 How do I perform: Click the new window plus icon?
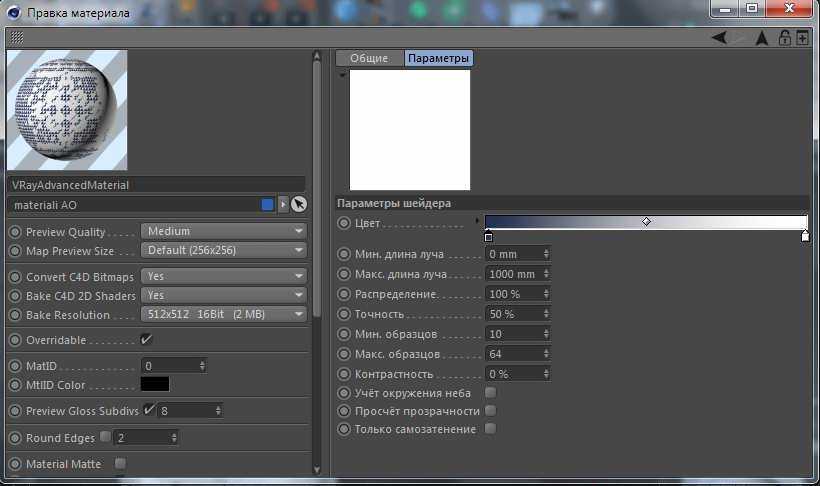pos(802,38)
